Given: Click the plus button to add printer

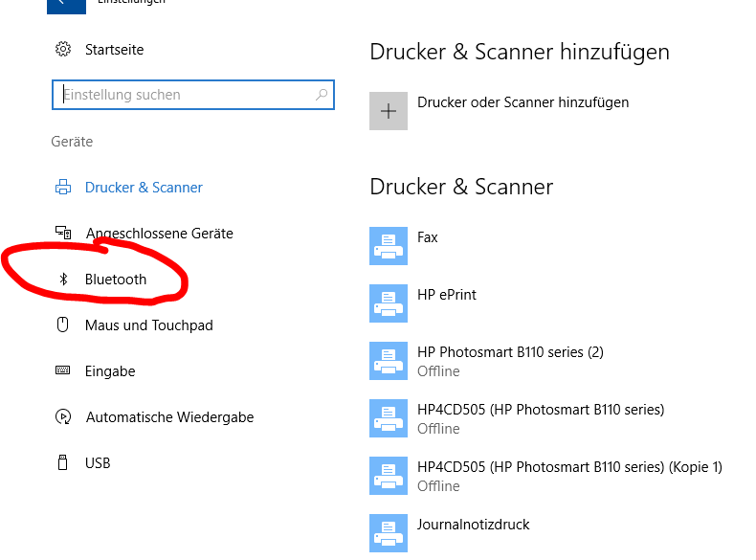Looking at the screenshot, I should pos(389,111).
